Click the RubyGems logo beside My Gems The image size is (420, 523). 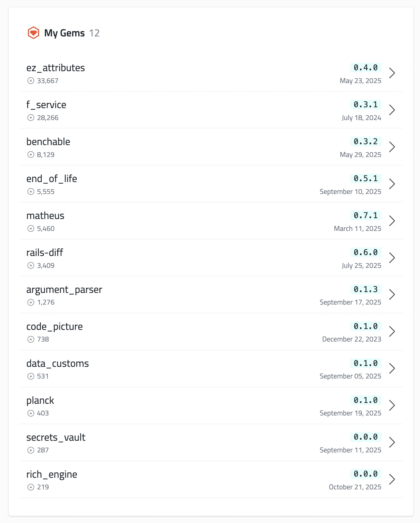[x=33, y=33]
